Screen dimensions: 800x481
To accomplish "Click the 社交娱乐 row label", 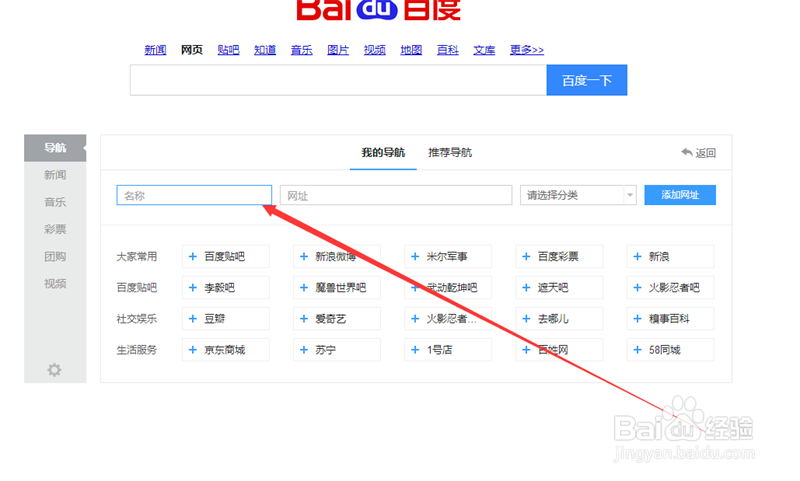I will (137, 319).
